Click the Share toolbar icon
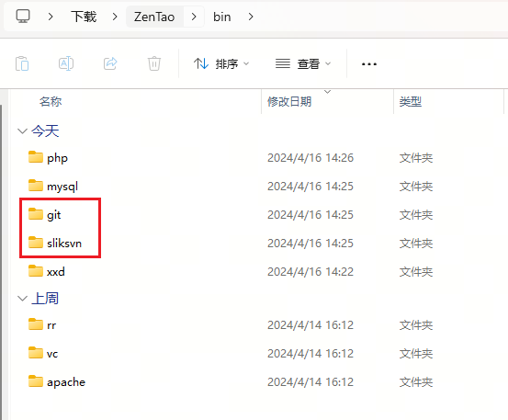This screenshot has width=508, height=420. [110, 63]
